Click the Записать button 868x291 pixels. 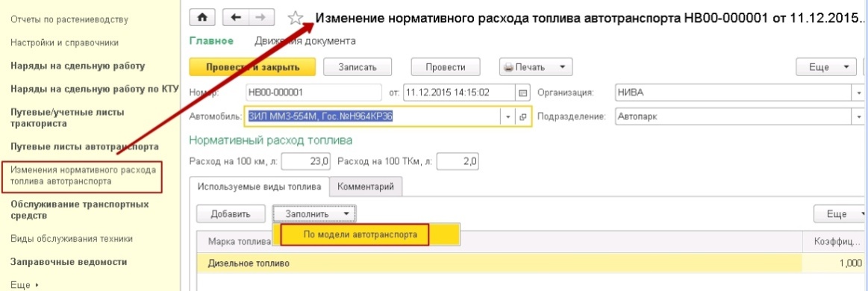[x=357, y=67]
